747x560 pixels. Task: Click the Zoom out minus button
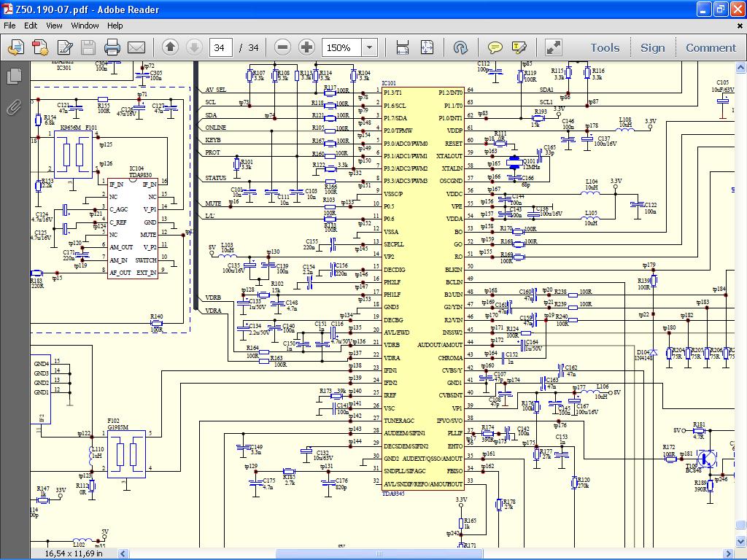pyautogui.click(x=283, y=48)
